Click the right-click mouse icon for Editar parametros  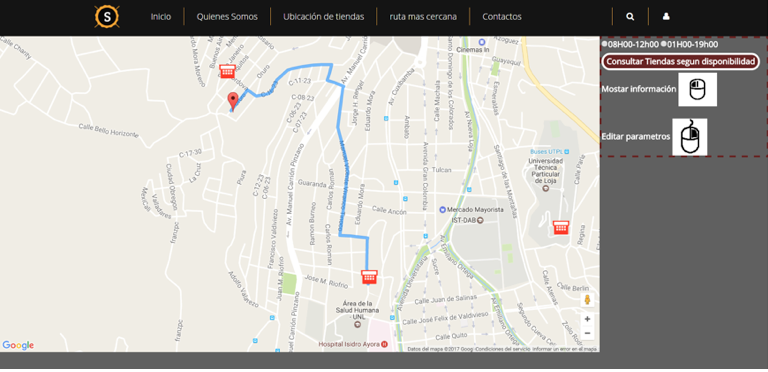click(690, 137)
